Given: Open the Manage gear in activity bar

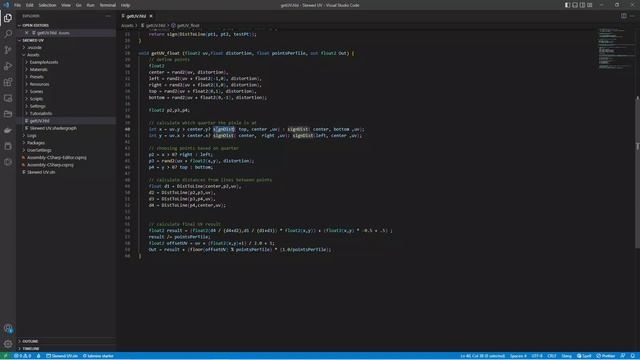Looking at the screenshot, I should pyautogui.click(x=8, y=344).
